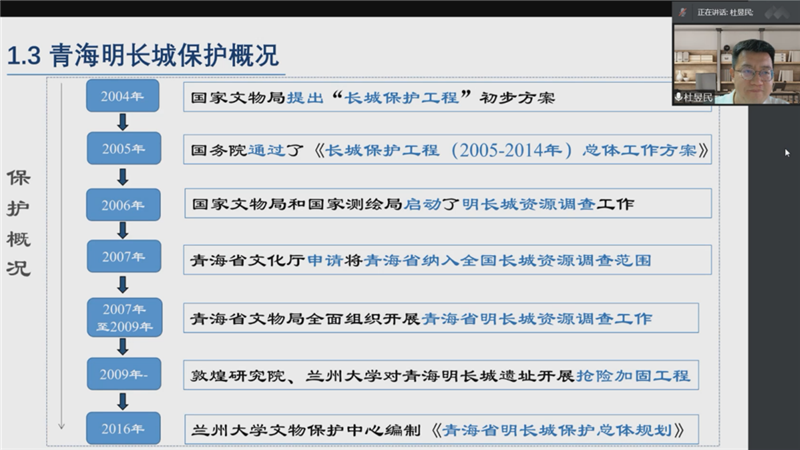Click the text box about 兰州大学文物保护中心编制总体规划
The width and height of the screenshot is (800, 450).
[x=442, y=430]
